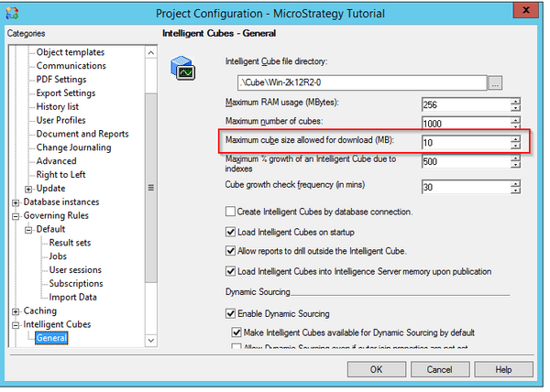Image resolution: width=550 pixels, height=392 pixels.
Task: Click the app icon in title bar
Action: tap(12, 13)
